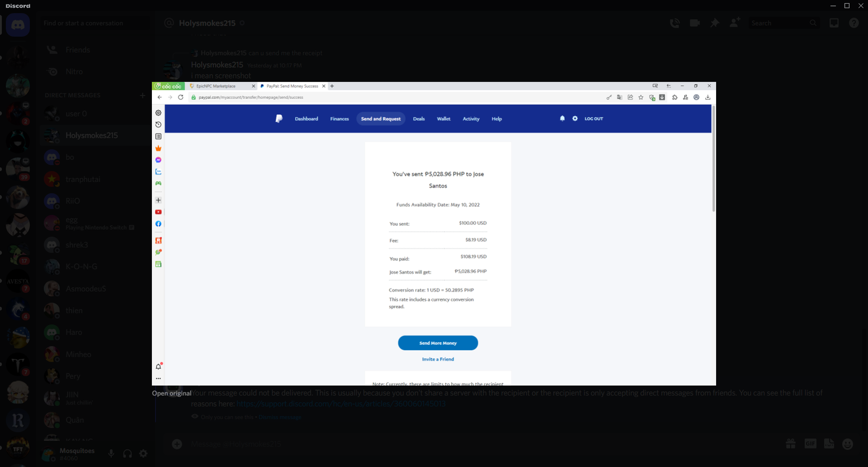868x467 pixels.
Task: Open the 'K-O-N-G' direct message
Action: pyautogui.click(x=96, y=267)
